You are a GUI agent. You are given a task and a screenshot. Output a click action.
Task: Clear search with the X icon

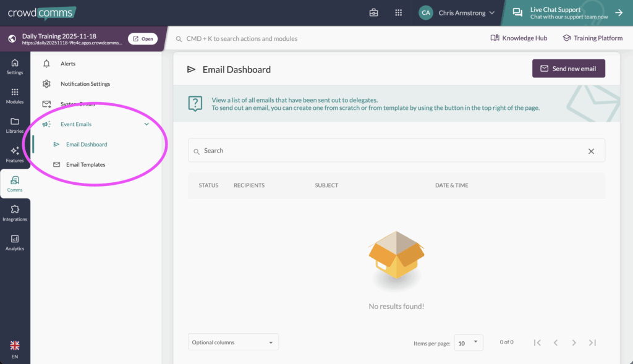(591, 151)
